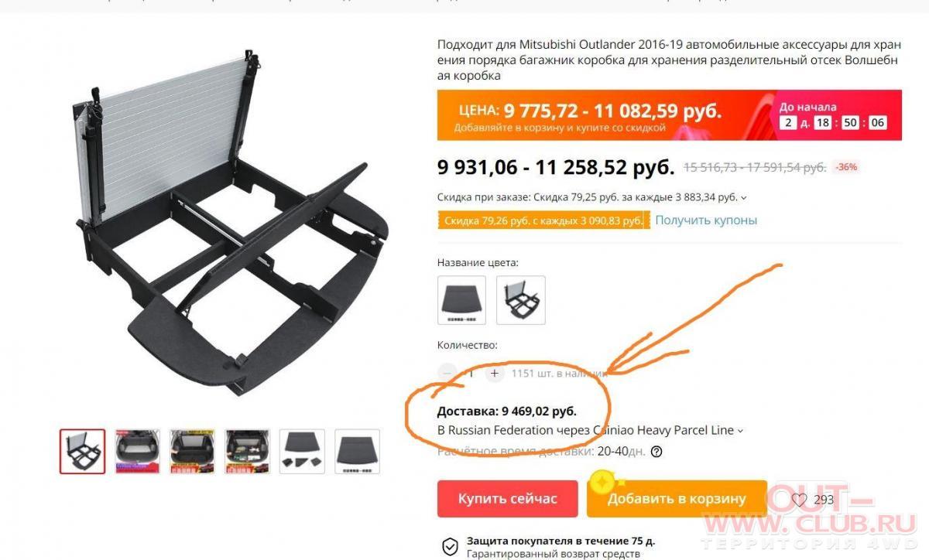Screen dimensions: 929x560
Task: Click the orange coupon discount tag
Action: 542,221
